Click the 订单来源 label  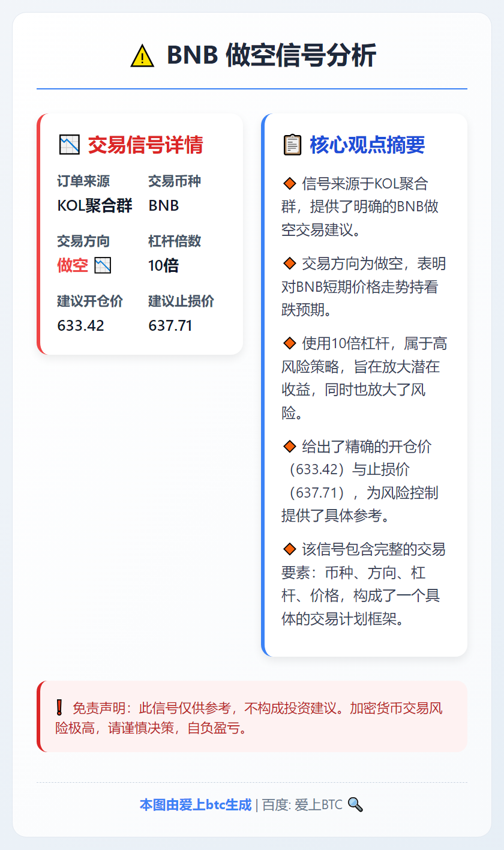83,181
